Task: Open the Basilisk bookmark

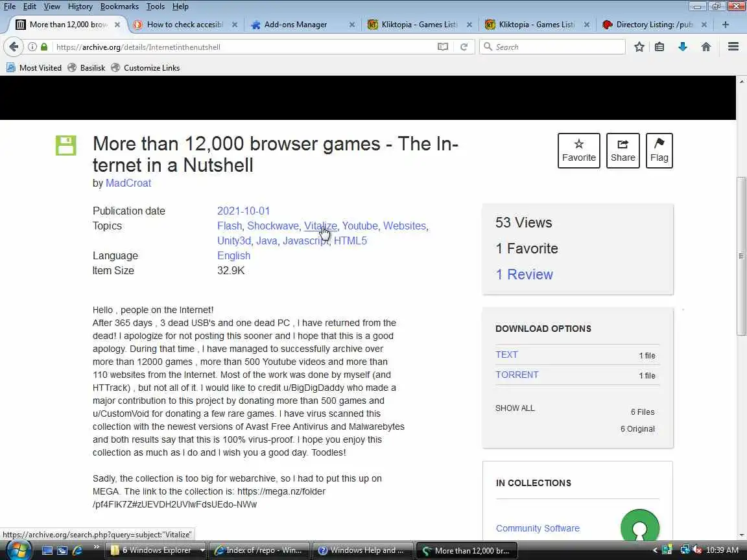Action: pos(86,67)
